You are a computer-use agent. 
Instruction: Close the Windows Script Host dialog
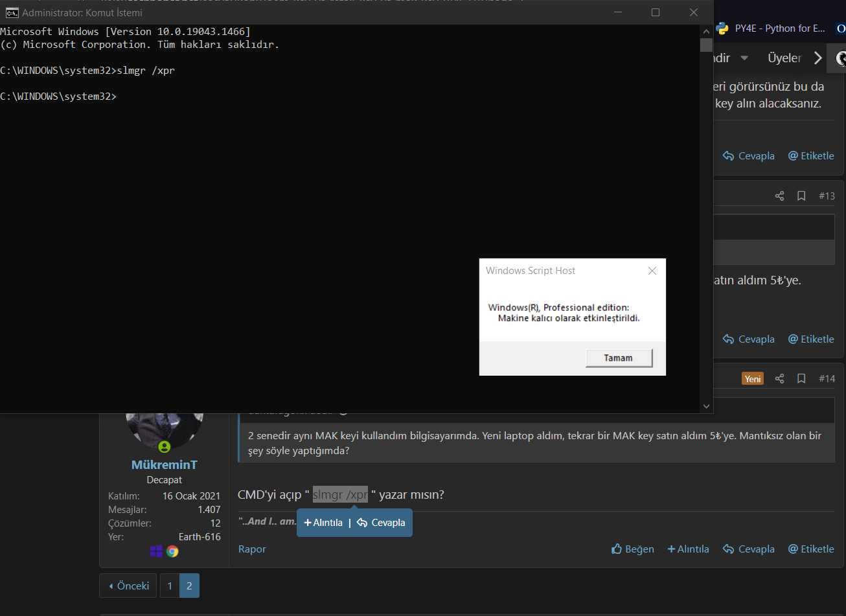[652, 271]
